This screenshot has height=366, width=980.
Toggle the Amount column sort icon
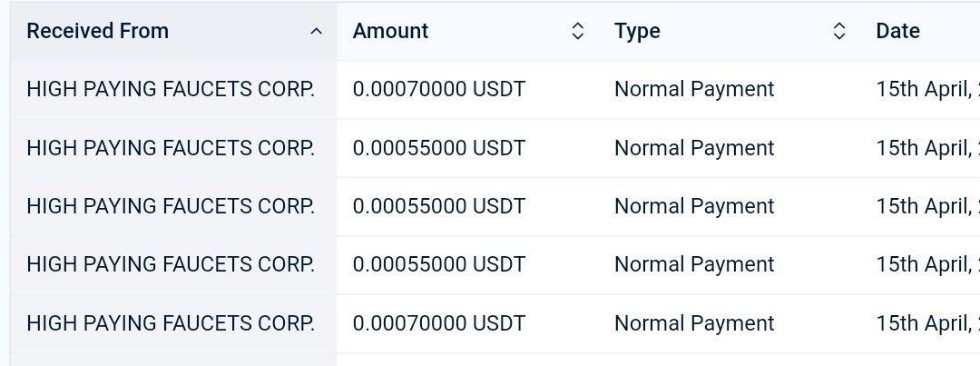578,31
